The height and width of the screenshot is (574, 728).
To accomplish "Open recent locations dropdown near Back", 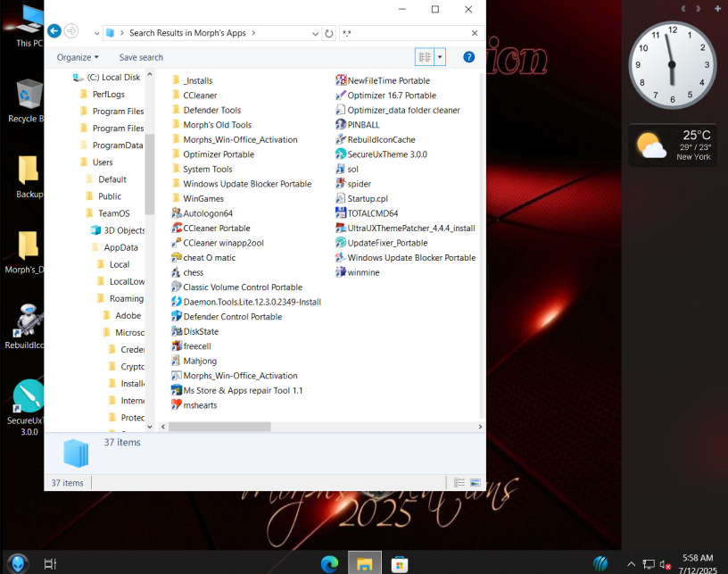I will coord(96,33).
